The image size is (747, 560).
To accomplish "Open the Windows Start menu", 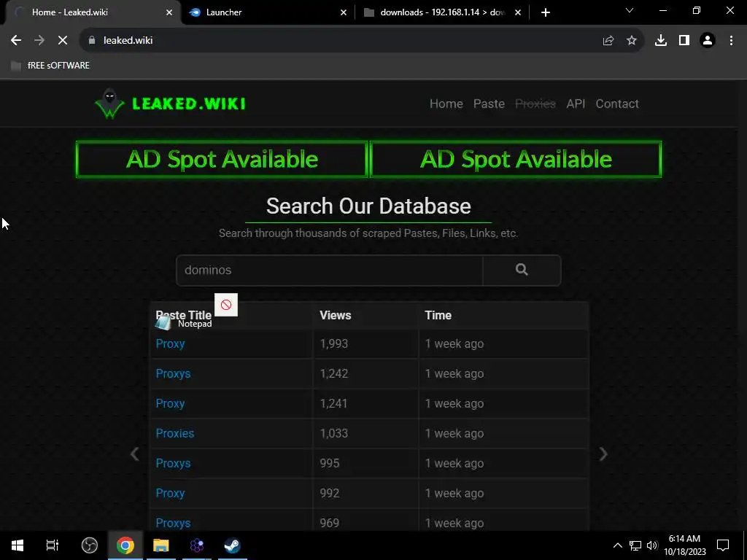I will pos(18,545).
